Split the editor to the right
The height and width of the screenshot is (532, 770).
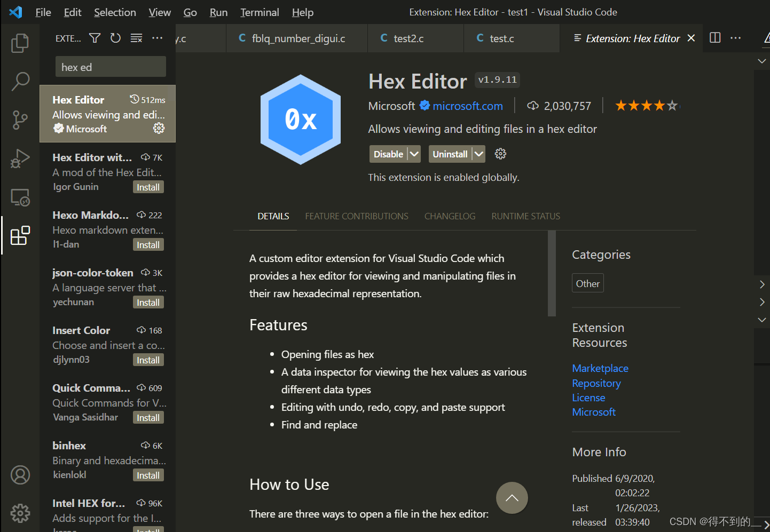tap(715, 38)
